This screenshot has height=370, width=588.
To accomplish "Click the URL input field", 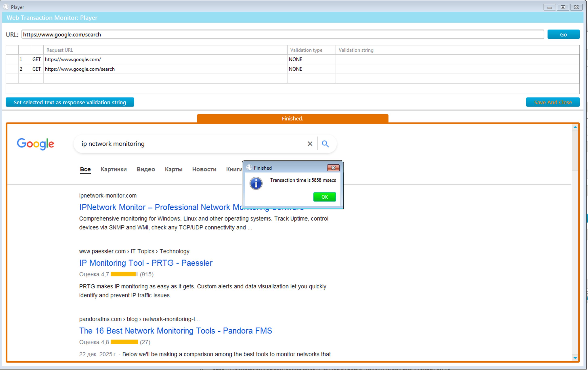I will [282, 35].
